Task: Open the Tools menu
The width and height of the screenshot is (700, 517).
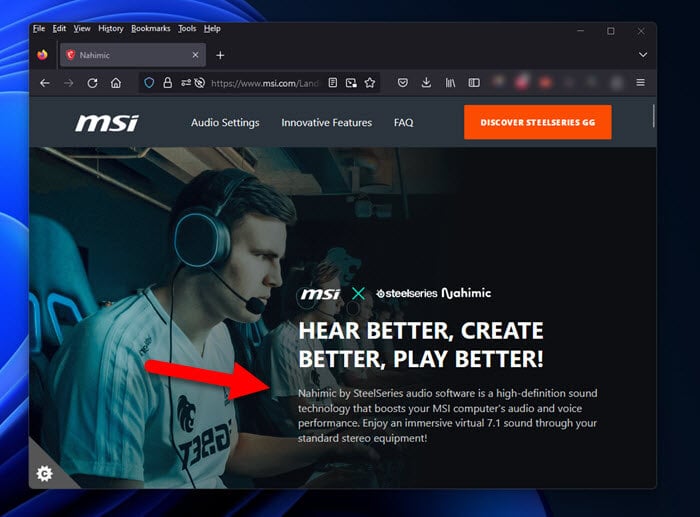Action: coord(187,29)
